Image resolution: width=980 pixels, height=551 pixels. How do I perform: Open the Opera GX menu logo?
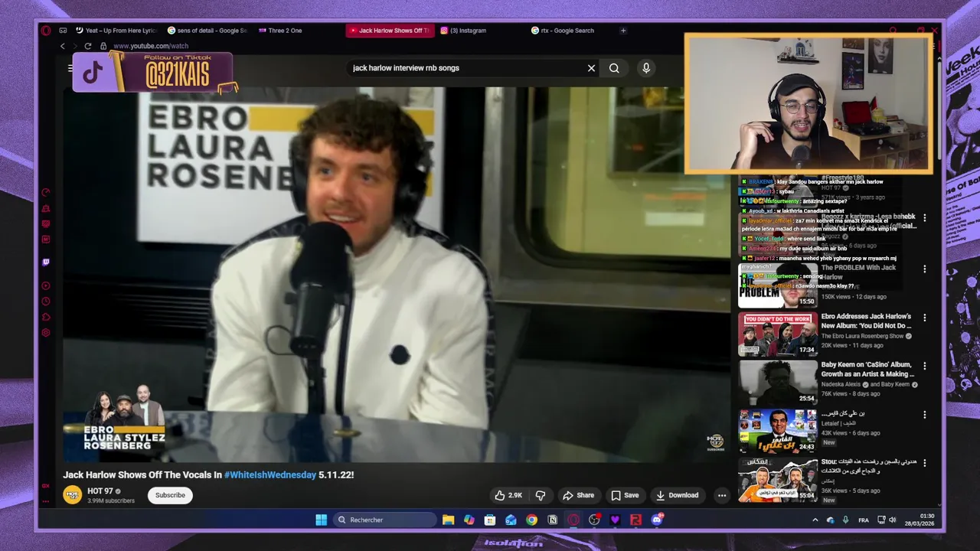(x=46, y=31)
